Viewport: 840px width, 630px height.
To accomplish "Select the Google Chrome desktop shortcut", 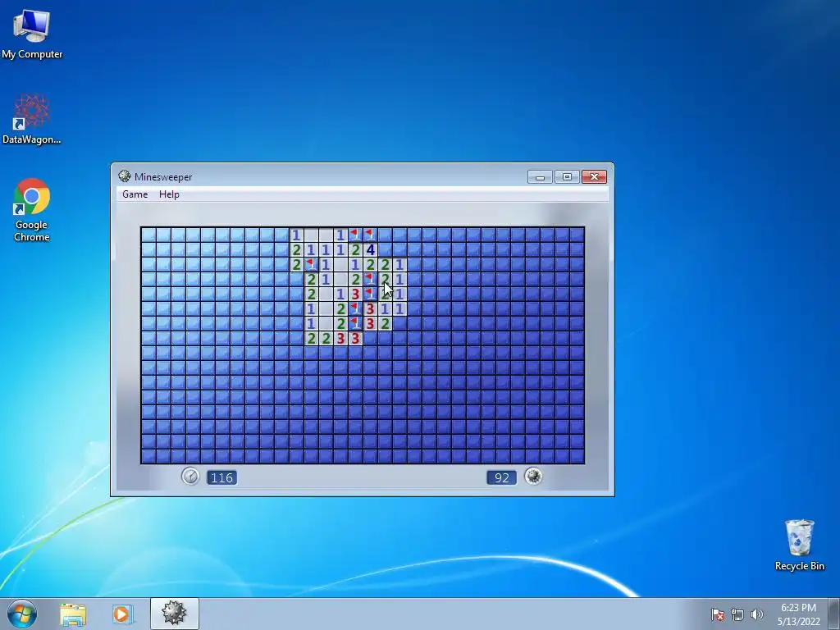I will coord(32,210).
